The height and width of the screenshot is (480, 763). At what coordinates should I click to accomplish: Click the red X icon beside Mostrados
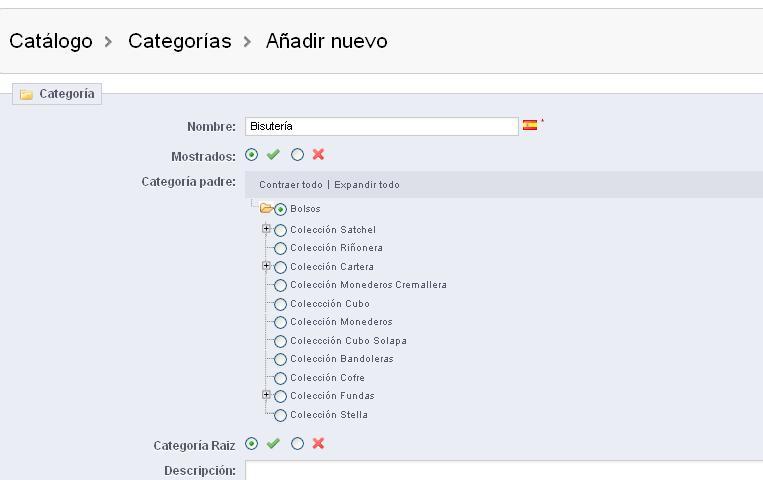pos(318,155)
